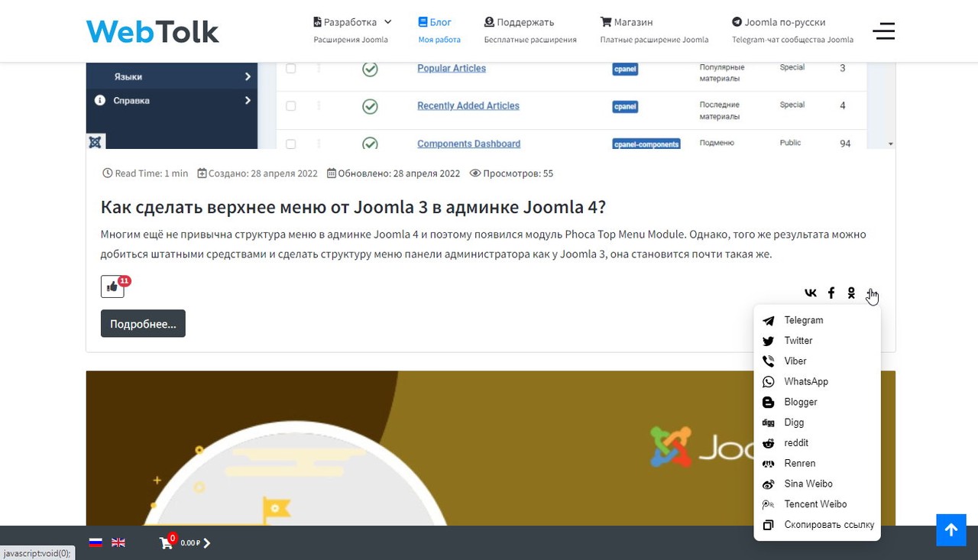Open the shopping cart in the bottom bar
This screenshot has height=560, width=978.
(166, 542)
